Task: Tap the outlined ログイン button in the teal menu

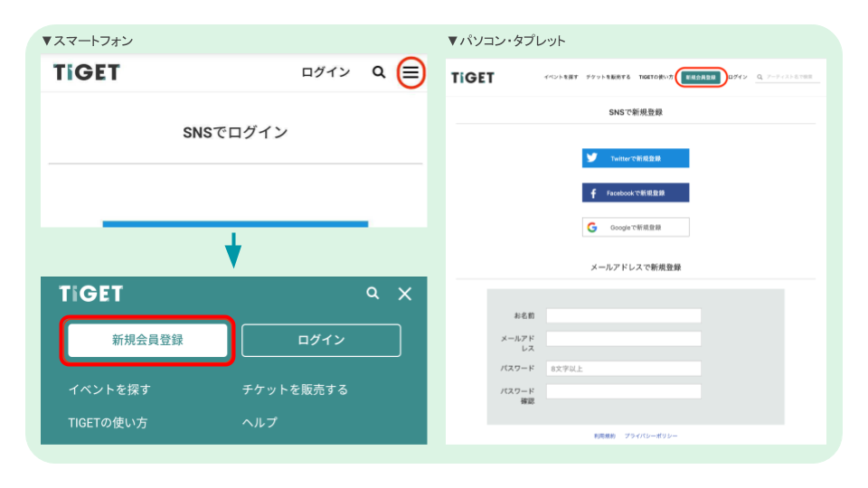Action: 321,340
